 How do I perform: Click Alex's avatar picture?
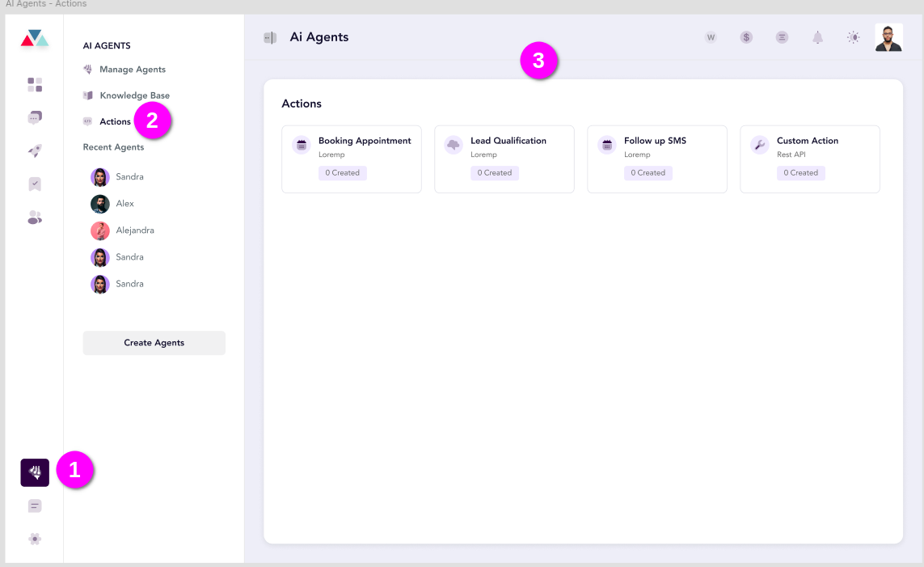coord(99,204)
